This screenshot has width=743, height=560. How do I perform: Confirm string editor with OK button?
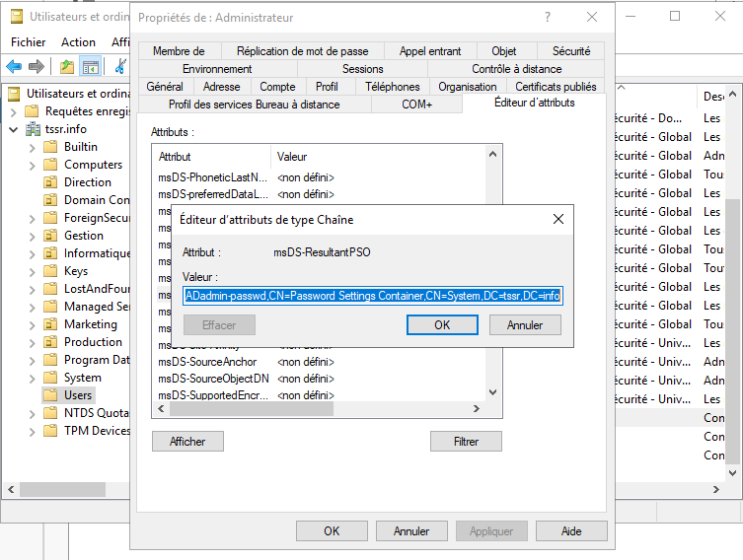tap(442, 324)
